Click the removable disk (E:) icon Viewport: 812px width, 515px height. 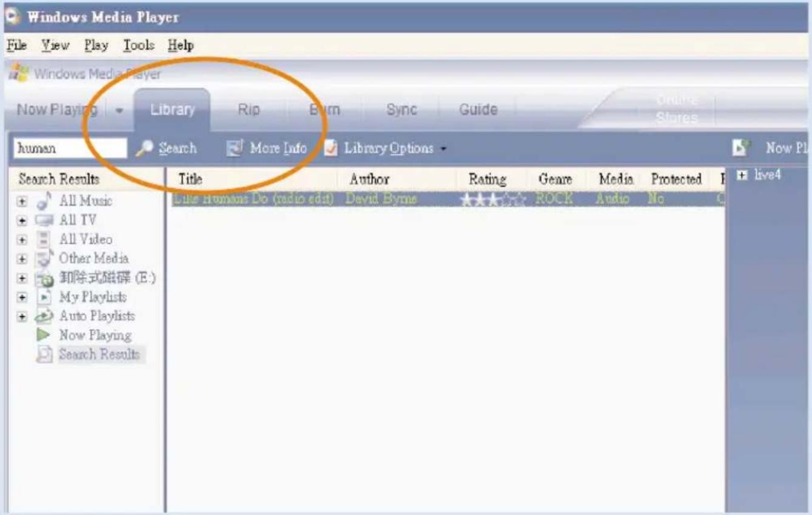click(44, 278)
